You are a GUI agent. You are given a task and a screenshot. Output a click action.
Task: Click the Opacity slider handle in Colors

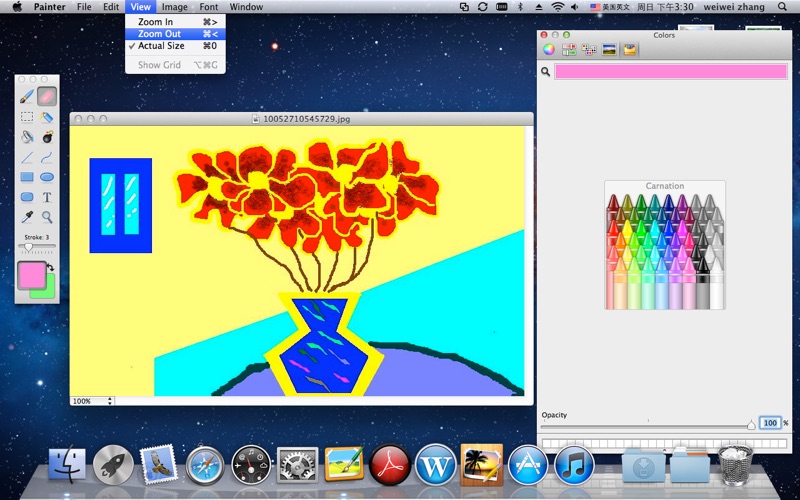[x=751, y=425]
